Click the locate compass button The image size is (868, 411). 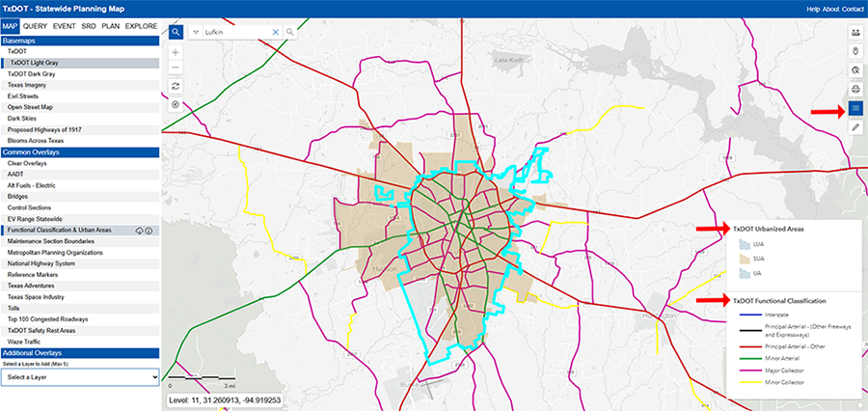(176, 104)
